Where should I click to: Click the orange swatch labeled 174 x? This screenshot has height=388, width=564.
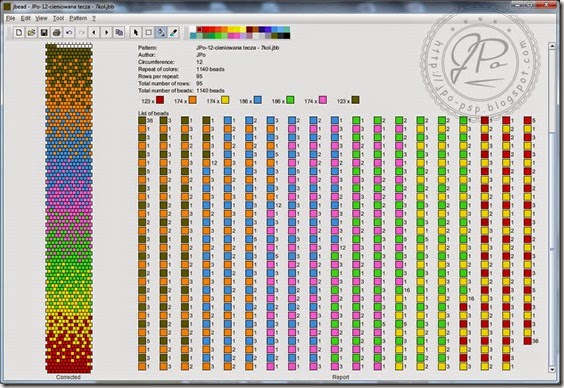coord(193,100)
